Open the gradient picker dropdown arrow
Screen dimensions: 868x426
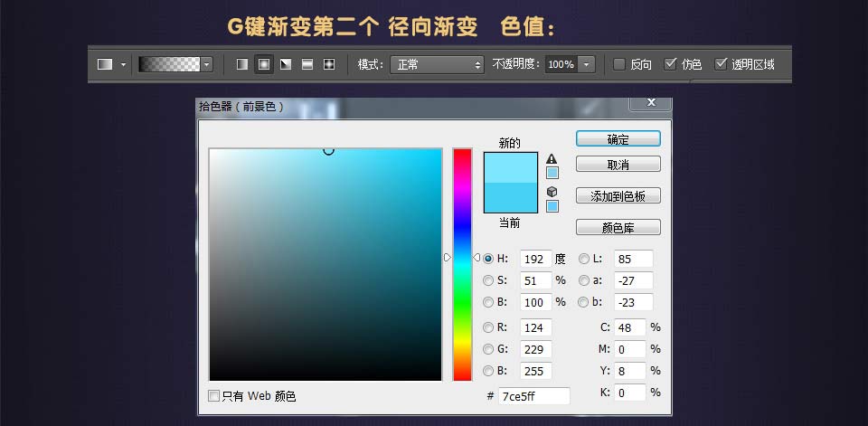coord(207,64)
